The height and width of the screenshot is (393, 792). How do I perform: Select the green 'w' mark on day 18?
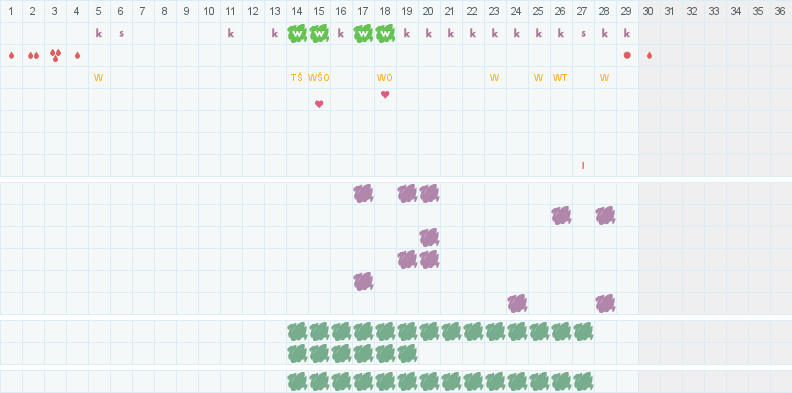[385, 34]
